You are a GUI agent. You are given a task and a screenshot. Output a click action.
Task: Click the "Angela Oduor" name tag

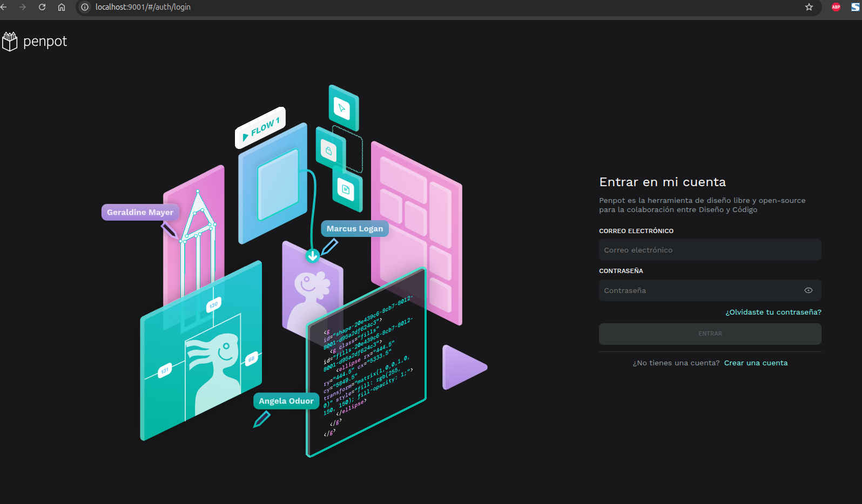click(286, 401)
